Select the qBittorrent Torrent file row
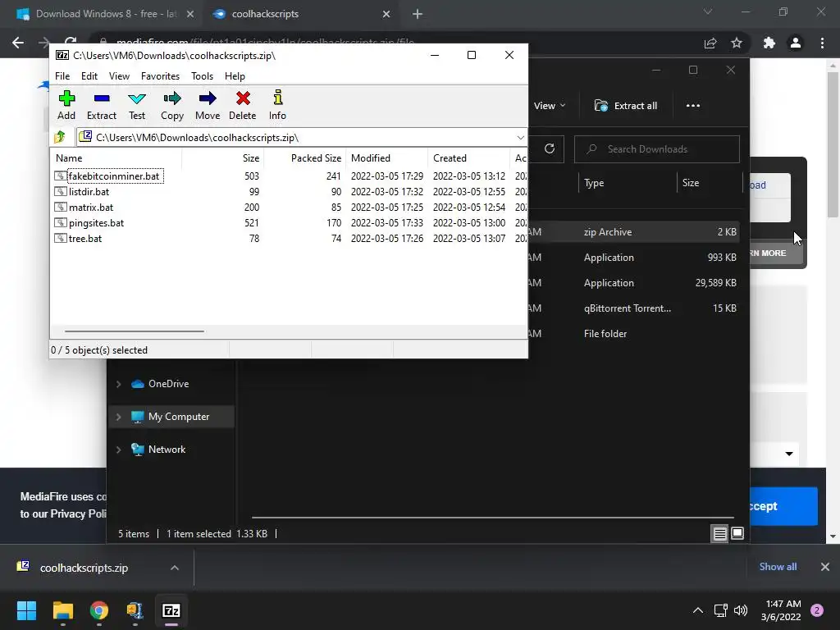This screenshot has width=840, height=630. point(633,308)
